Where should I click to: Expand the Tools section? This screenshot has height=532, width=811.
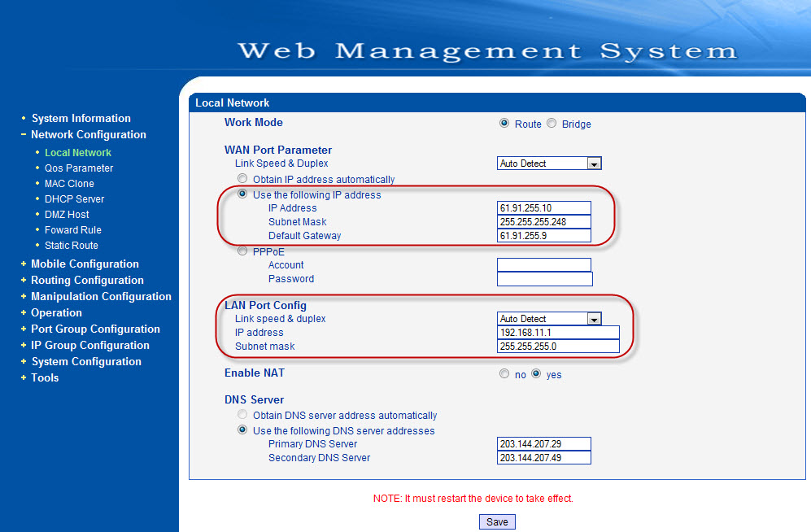[45, 377]
